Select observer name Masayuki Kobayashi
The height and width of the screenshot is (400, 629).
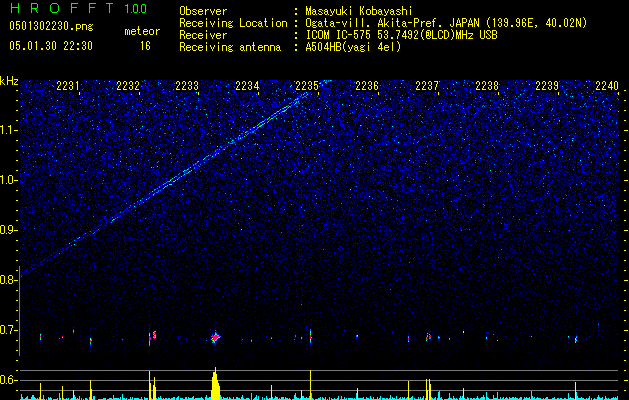359,11
